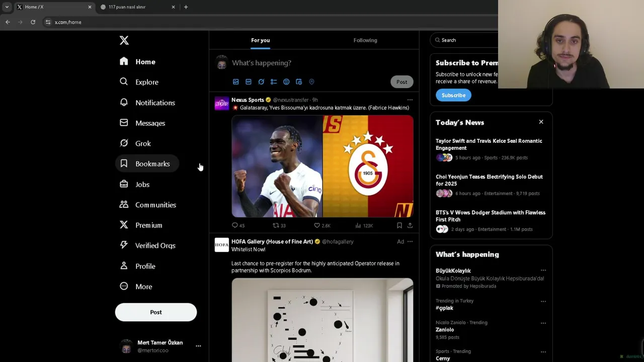This screenshot has height=362, width=644.
Task: Open the HOFA Gallery profile name
Action: coord(272,242)
